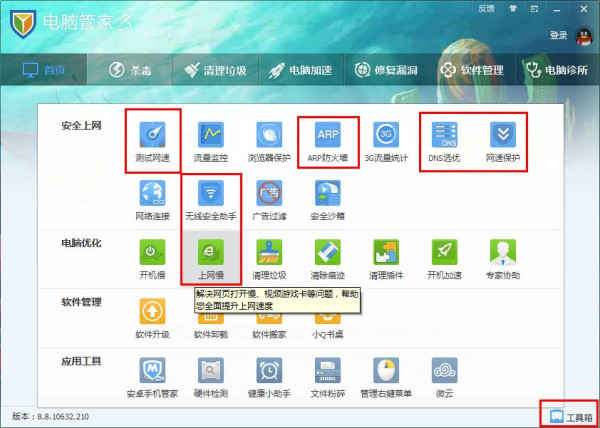Click the 反馈 feedback link
600x428 pixels.
click(x=486, y=9)
